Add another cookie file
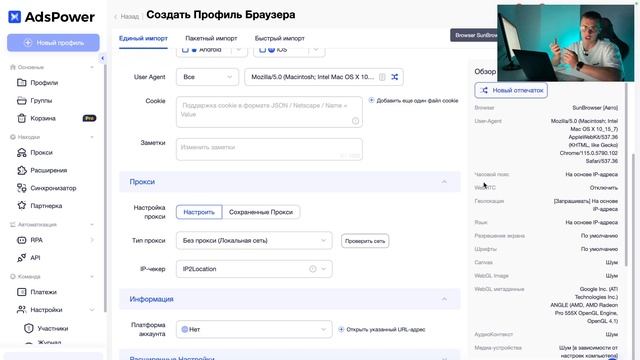Image resolution: width=640 pixels, height=360 pixels. coord(413,100)
